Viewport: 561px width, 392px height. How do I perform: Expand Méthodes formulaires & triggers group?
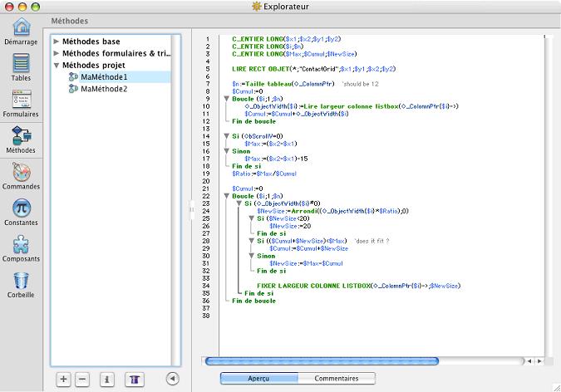pyautogui.click(x=57, y=53)
